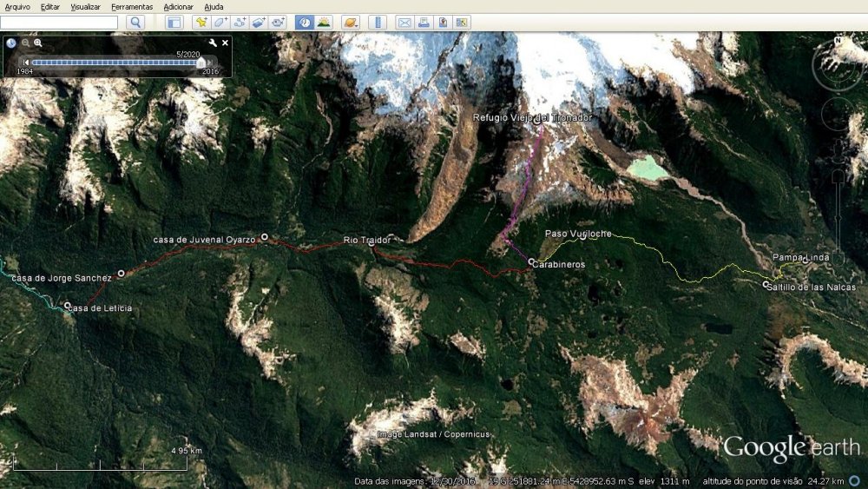Viewport: 868px width, 489px height.
Task: Toggle historical imagery clock button
Action: 304,23
